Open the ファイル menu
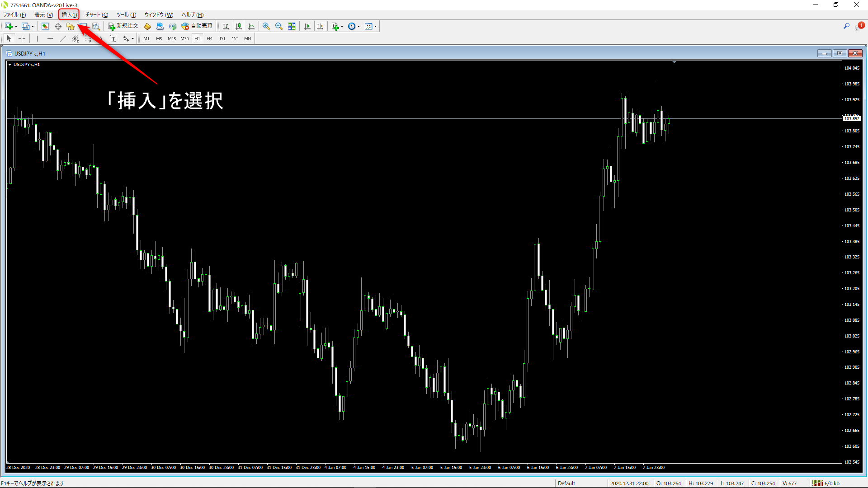The image size is (868, 488). (x=14, y=15)
